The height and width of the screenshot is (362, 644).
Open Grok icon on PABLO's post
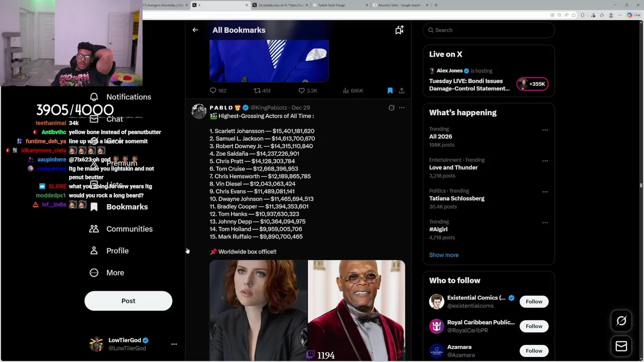(391, 108)
